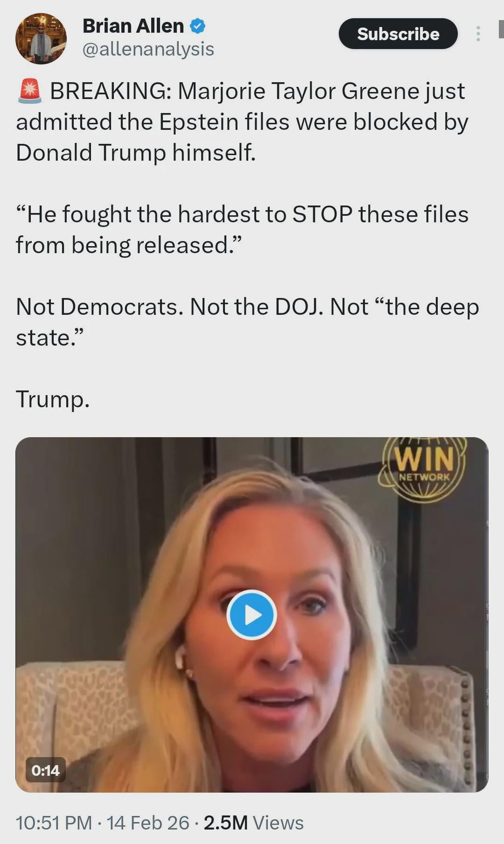Click the 10:51 PM timestamp
The height and width of the screenshot is (844, 504).
tap(54, 823)
